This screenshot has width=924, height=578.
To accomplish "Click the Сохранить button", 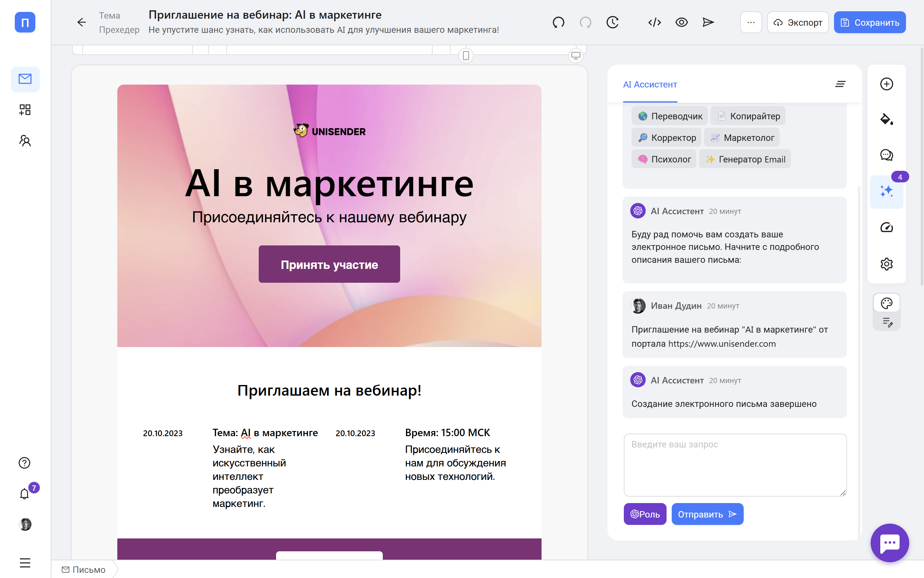I will pos(870,22).
